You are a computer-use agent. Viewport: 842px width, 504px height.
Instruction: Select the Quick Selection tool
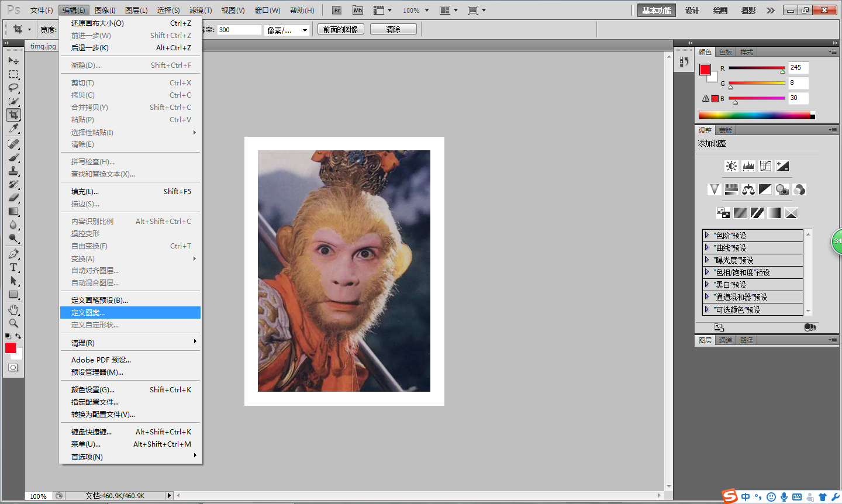pos(13,101)
